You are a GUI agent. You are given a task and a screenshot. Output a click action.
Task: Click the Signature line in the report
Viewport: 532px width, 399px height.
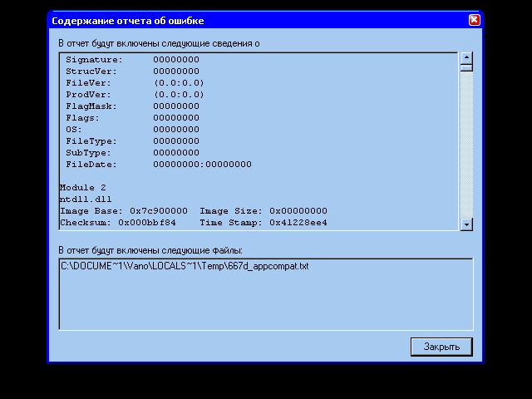click(132, 60)
